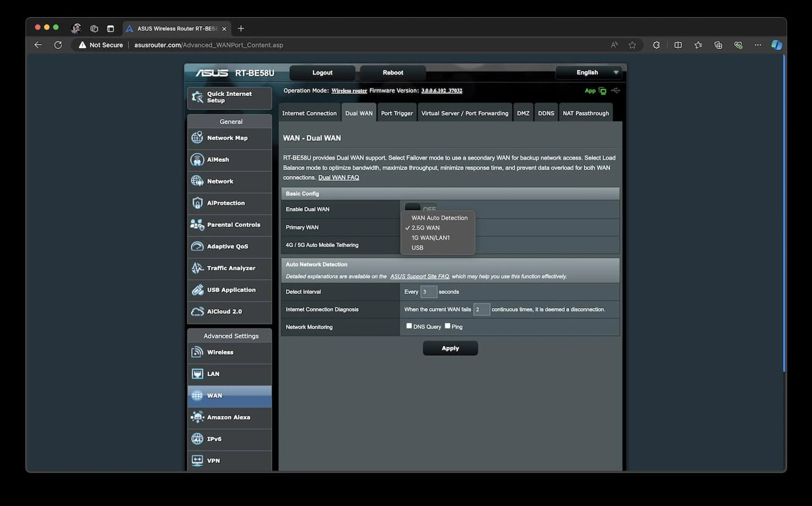
Task: Click browser address bar URL
Action: tap(208, 45)
